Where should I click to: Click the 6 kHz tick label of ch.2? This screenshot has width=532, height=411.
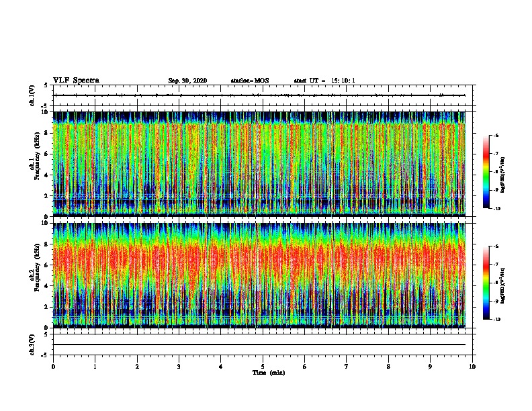tap(46, 265)
